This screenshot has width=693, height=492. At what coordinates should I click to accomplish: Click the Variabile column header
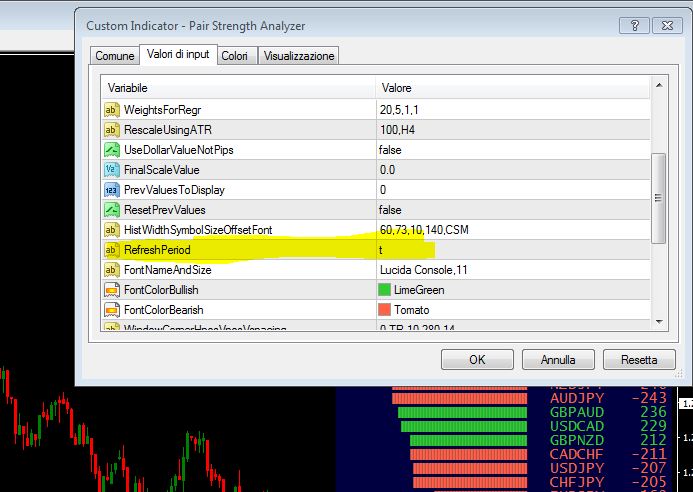239,88
